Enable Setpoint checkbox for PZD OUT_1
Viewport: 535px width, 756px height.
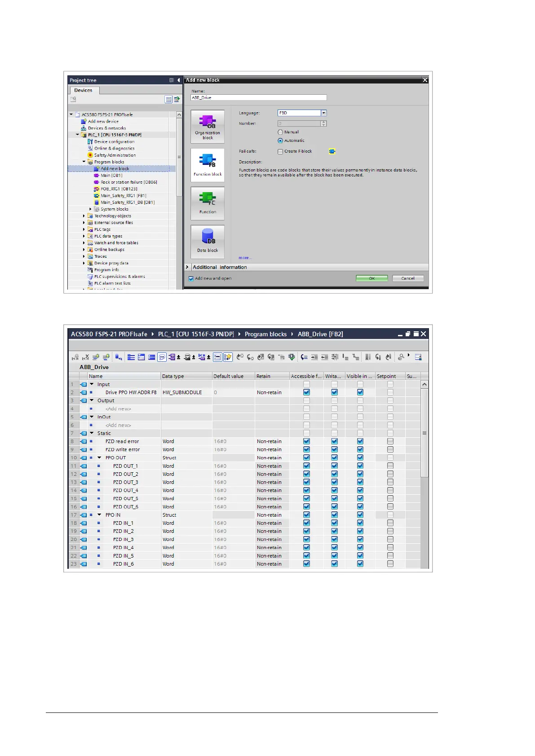click(x=390, y=466)
